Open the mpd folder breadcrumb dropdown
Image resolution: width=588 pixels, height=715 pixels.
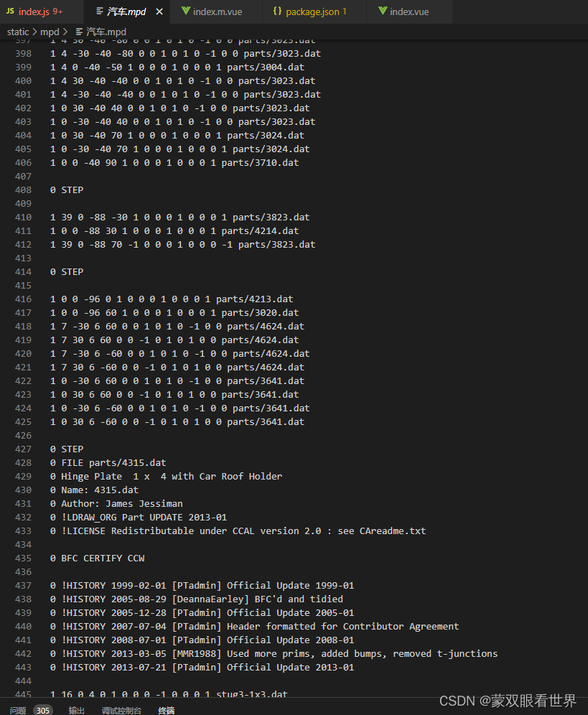[50, 32]
